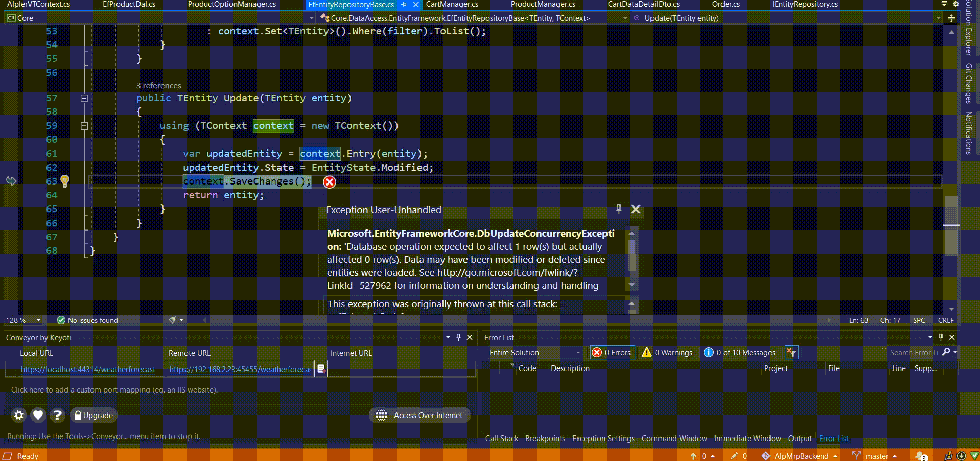Close the Error List panel
The width and height of the screenshot is (980, 461).
pos(952,337)
